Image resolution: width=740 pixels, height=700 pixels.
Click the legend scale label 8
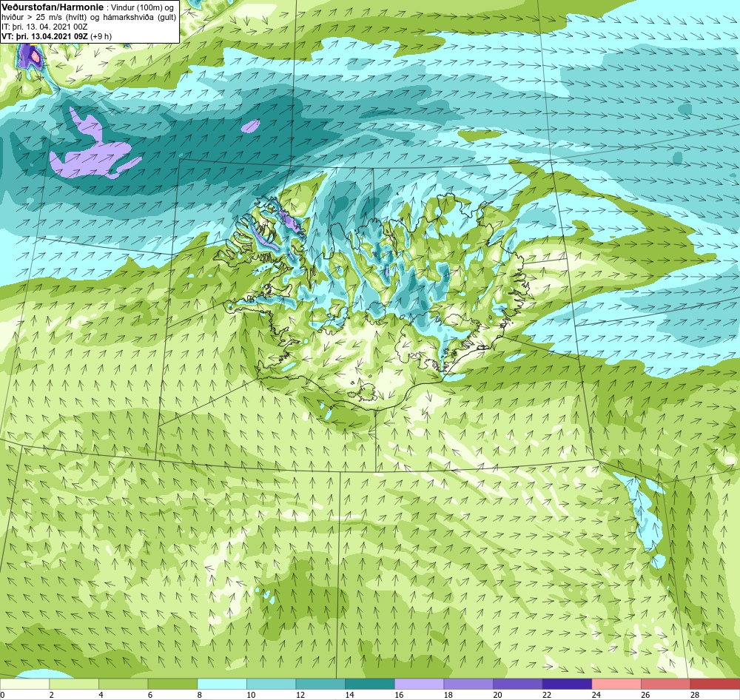200,695
